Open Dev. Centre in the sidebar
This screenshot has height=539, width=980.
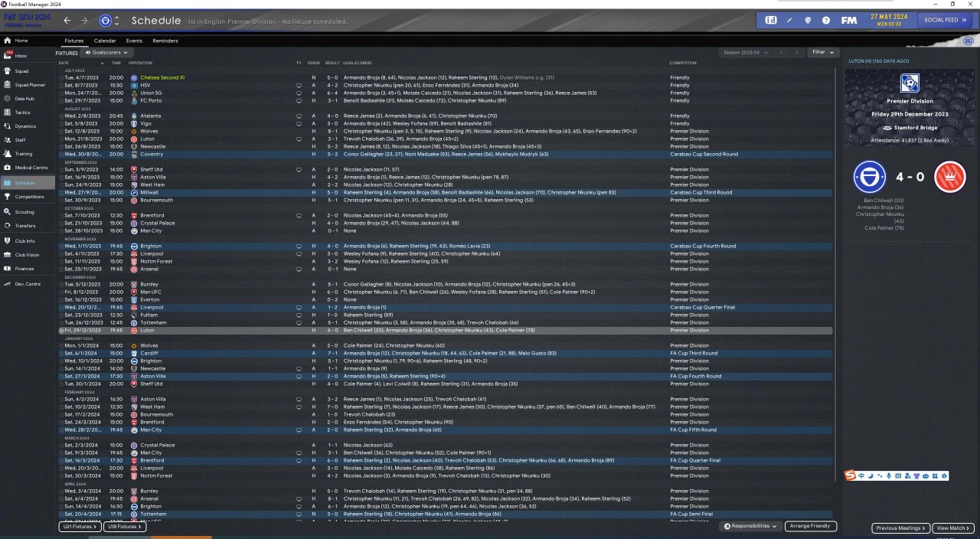pyautogui.click(x=28, y=284)
